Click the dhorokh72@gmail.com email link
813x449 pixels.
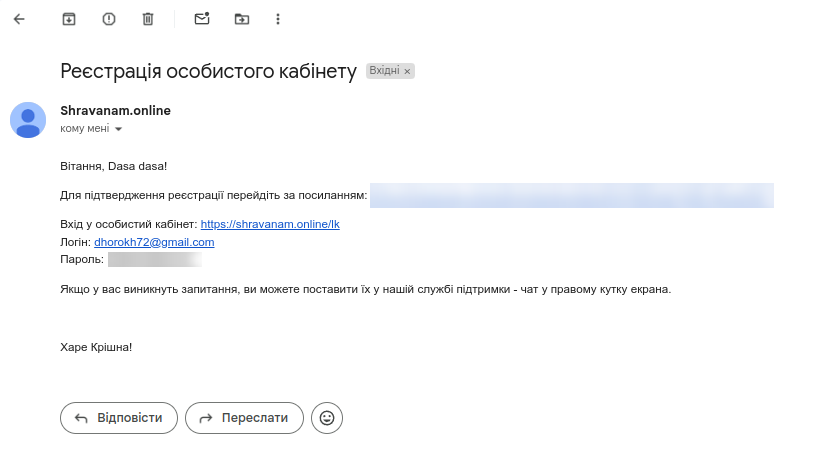(154, 242)
